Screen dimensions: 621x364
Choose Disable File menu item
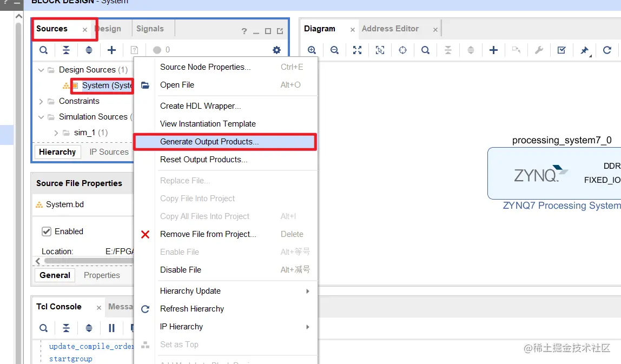pos(226,270)
